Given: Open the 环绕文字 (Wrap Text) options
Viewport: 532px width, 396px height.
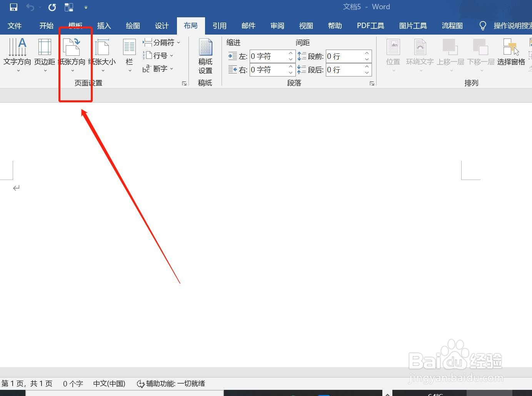Looking at the screenshot, I should (419, 54).
